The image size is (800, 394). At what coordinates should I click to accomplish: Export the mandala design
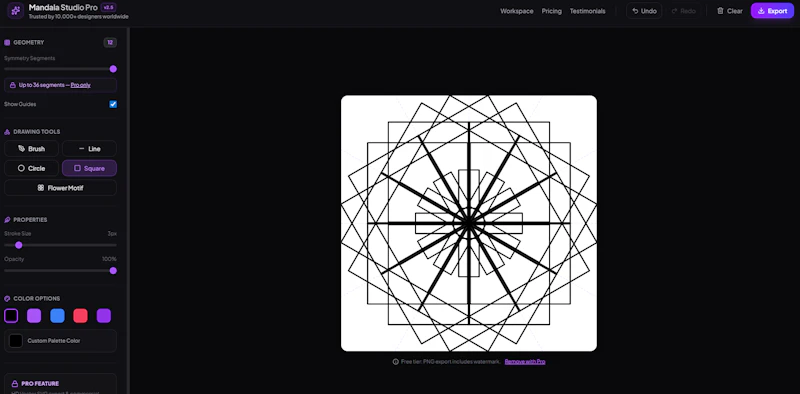click(772, 11)
